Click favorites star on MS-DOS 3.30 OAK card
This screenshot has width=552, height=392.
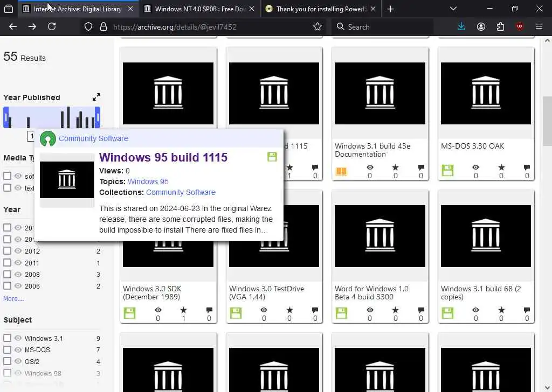(501, 167)
